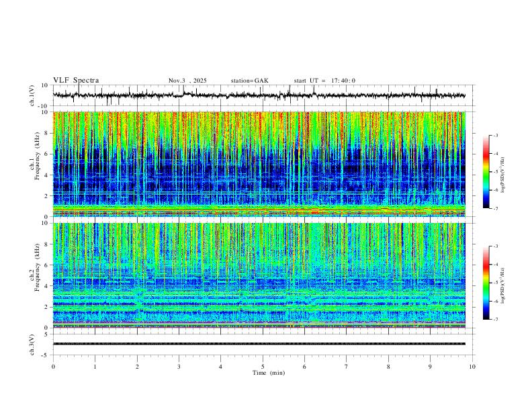Click the "4" kHz tick on ch.2 spectrogram

tap(47, 286)
